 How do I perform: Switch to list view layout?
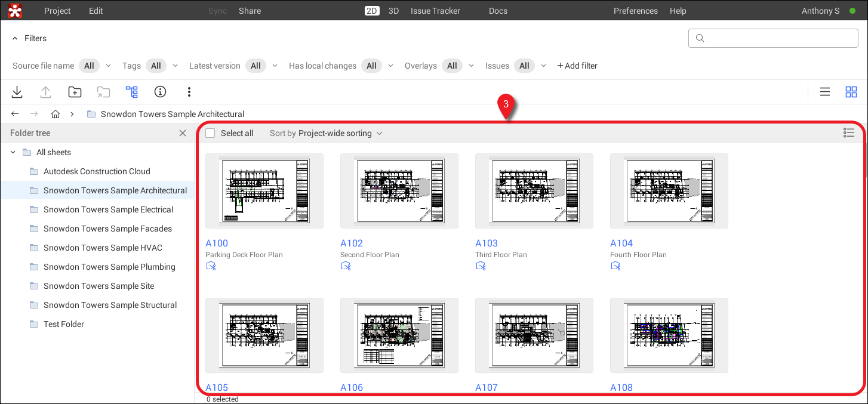click(x=825, y=92)
